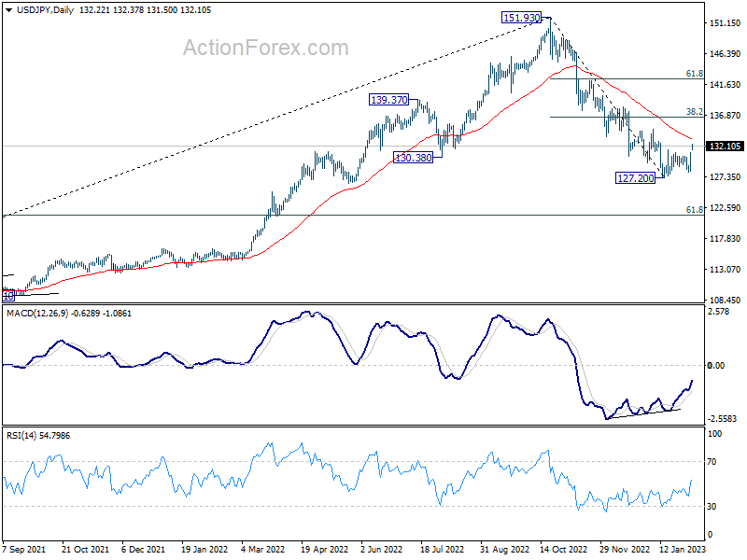Select lower 61.8 Fibonacci level near 122.590
The image size is (747, 560).
pos(694,209)
